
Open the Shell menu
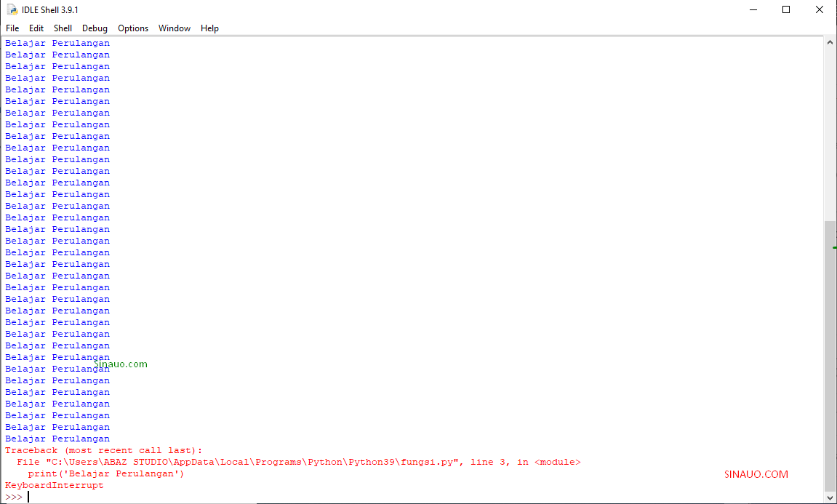coord(63,28)
